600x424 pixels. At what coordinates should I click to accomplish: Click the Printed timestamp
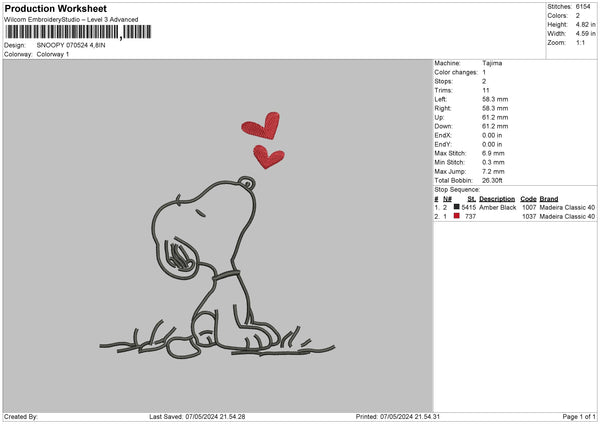coord(398,417)
